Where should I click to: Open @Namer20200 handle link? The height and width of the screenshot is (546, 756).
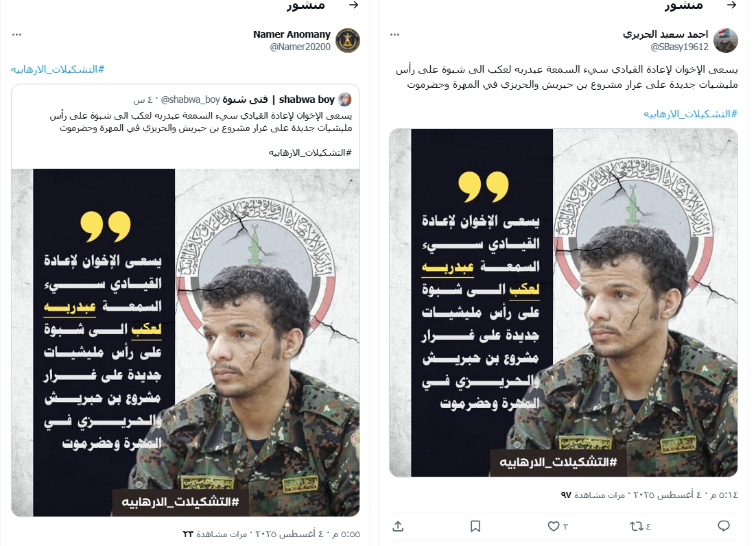pos(300,47)
